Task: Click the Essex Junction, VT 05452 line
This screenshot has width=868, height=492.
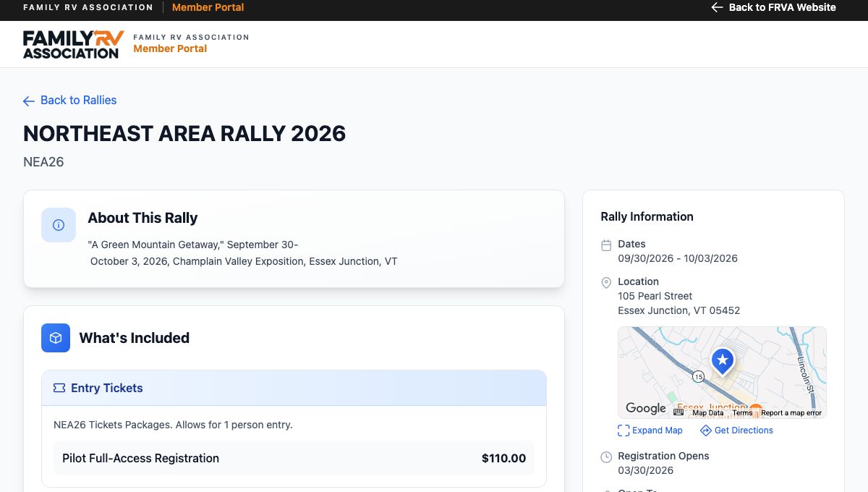Action: click(x=678, y=310)
